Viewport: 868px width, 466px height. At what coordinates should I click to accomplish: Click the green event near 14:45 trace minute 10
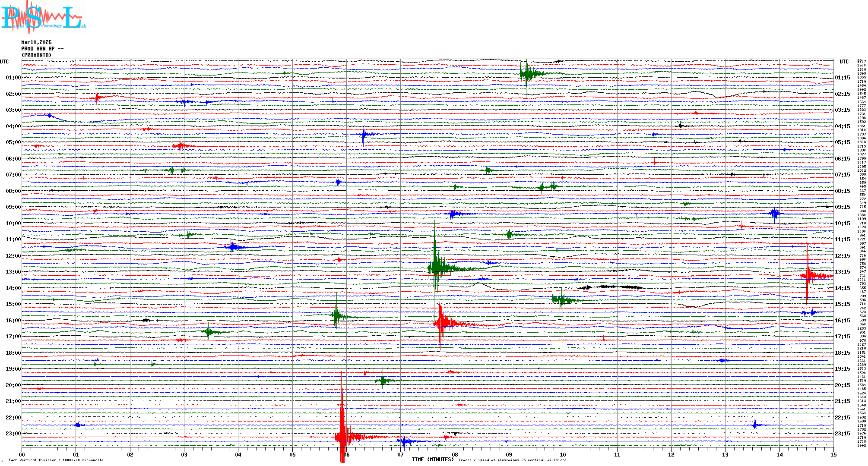(561, 299)
